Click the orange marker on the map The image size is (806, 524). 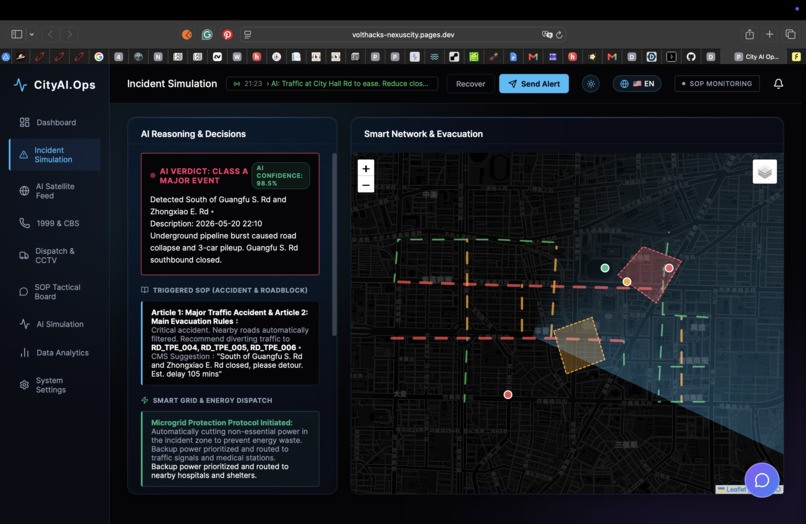click(x=627, y=281)
